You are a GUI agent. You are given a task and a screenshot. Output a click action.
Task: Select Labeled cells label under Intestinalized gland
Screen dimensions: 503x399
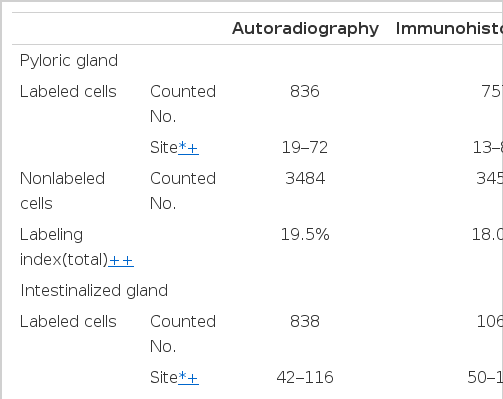click(68, 321)
